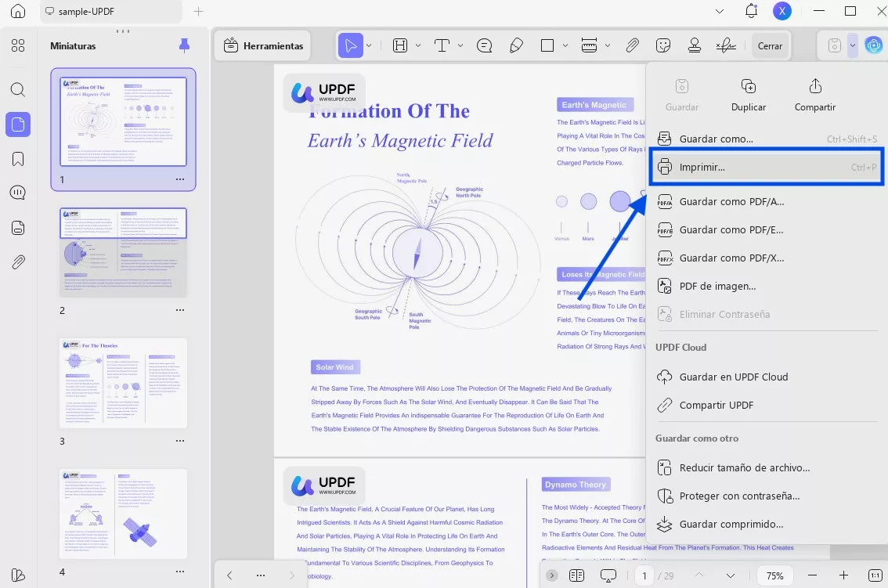Viewport: 888px width, 588px height.
Task: Expand the tab list chevron in title bar
Action: click(x=719, y=11)
